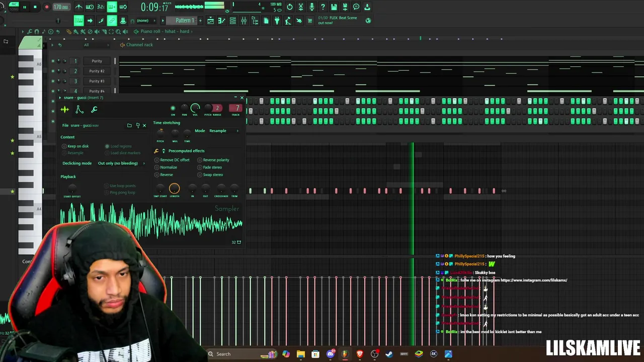Open help question mark icon

[x=323, y=7]
